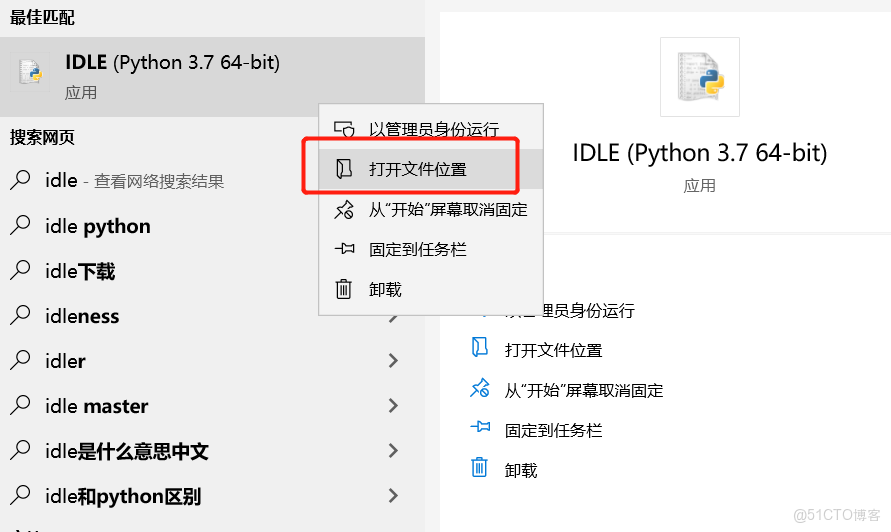Click '从"开始"屏幕取消固定' in the right details pane
Screen dimensions: 891x532
(584, 390)
